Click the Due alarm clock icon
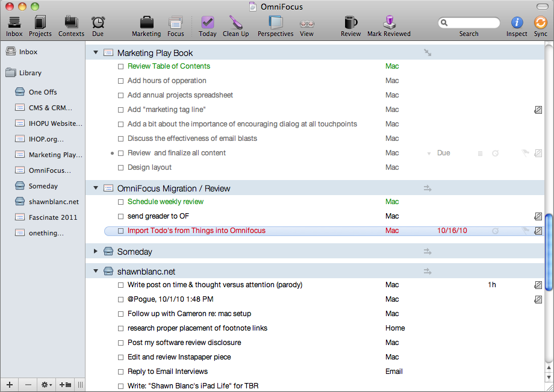 pyautogui.click(x=98, y=23)
